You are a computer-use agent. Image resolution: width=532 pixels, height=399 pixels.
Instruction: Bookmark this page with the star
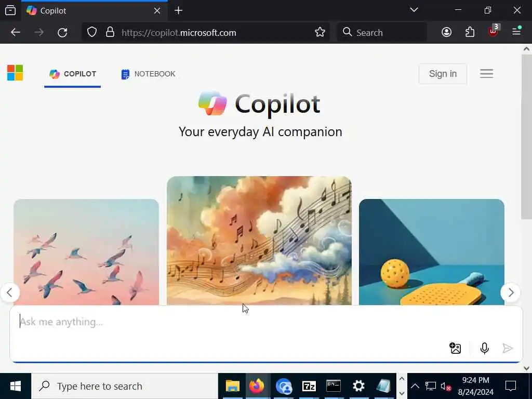(x=320, y=32)
